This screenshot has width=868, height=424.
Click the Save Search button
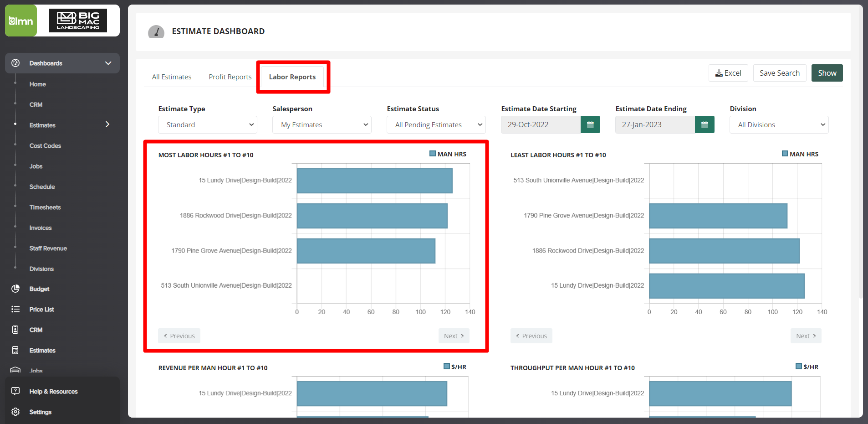point(780,73)
